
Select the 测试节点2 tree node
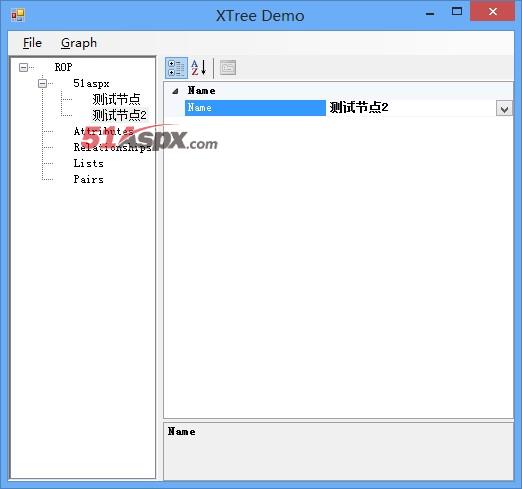click(x=119, y=115)
